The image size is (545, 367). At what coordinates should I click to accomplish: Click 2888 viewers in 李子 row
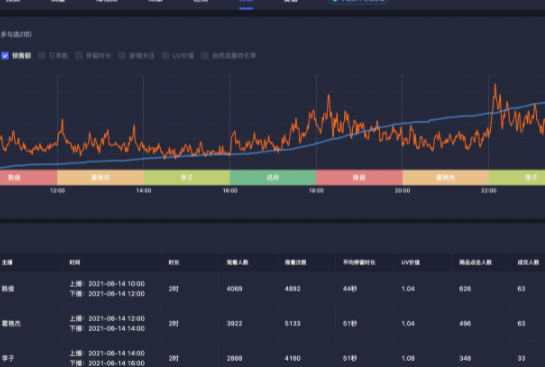(234, 358)
